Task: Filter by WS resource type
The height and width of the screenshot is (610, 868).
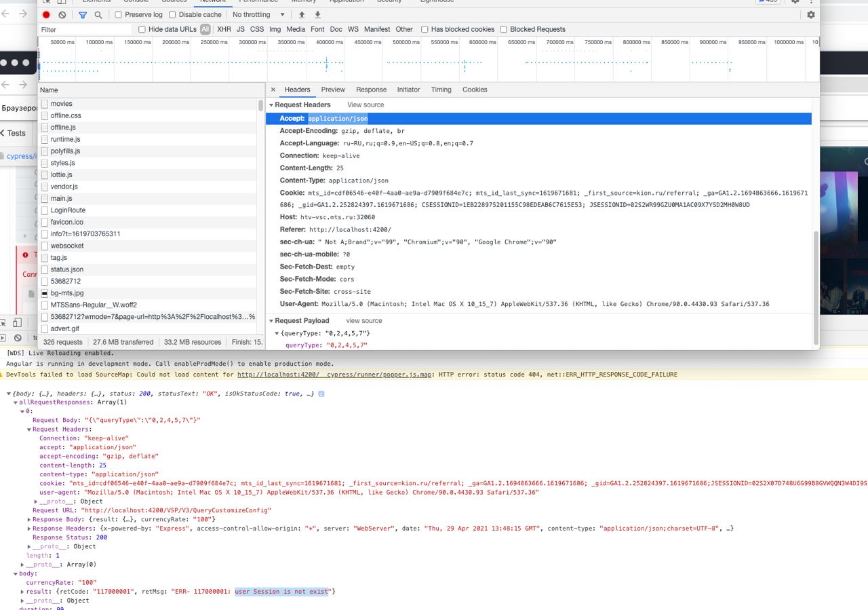Action: (x=353, y=30)
